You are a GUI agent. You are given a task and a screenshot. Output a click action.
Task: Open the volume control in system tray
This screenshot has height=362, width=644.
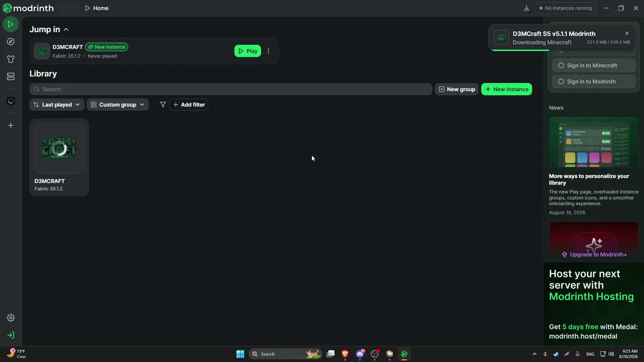tap(611, 354)
